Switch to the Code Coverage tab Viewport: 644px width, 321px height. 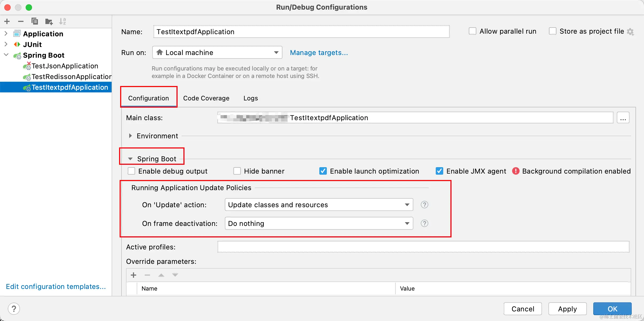(206, 98)
